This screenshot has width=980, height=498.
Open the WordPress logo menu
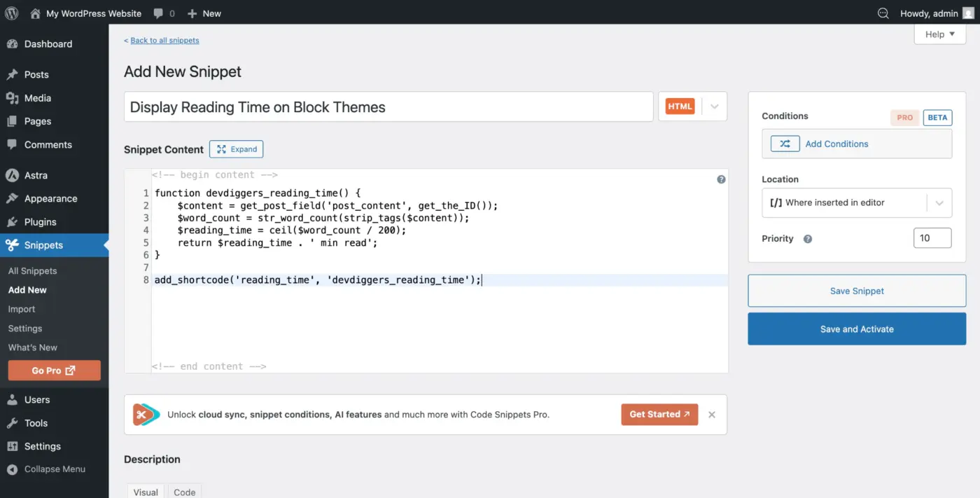pos(11,13)
